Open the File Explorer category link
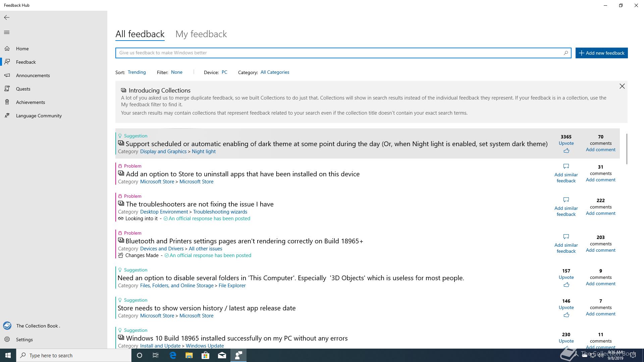 click(x=232, y=286)
